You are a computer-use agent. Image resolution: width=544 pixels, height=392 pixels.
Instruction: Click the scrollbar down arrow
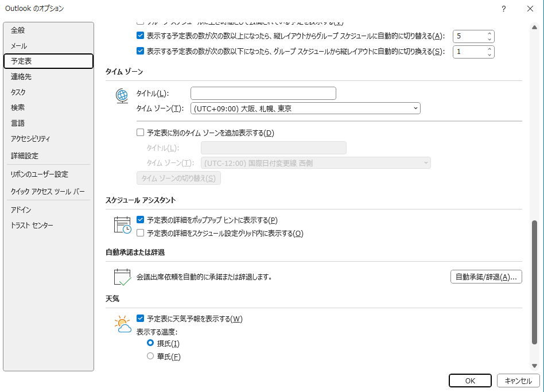[534, 366]
